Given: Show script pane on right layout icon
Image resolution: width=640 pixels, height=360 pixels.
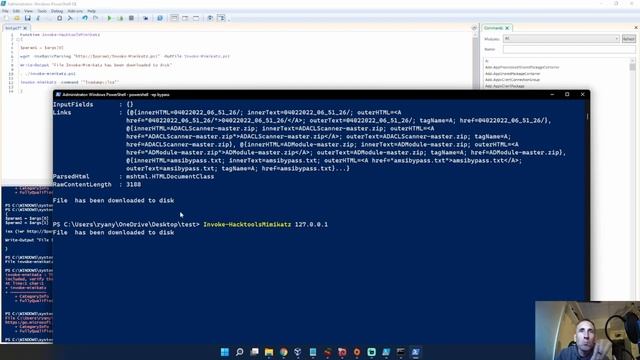Looking at the screenshot, I should [185, 18].
